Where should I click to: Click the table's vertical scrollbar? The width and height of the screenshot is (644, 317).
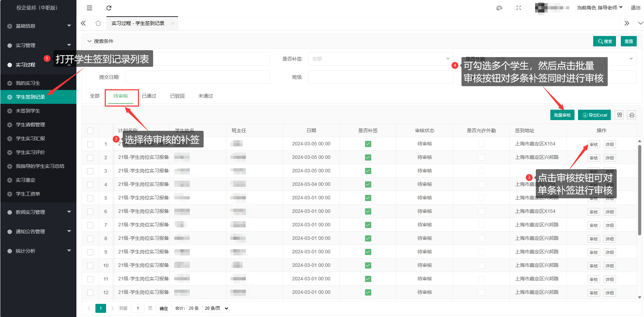pos(639,190)
